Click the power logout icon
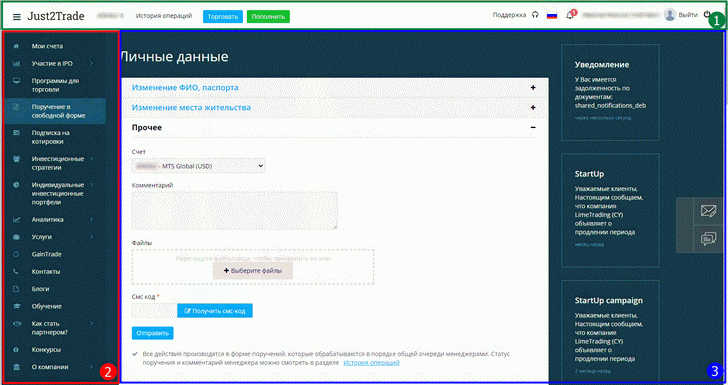 click(707, 15)
